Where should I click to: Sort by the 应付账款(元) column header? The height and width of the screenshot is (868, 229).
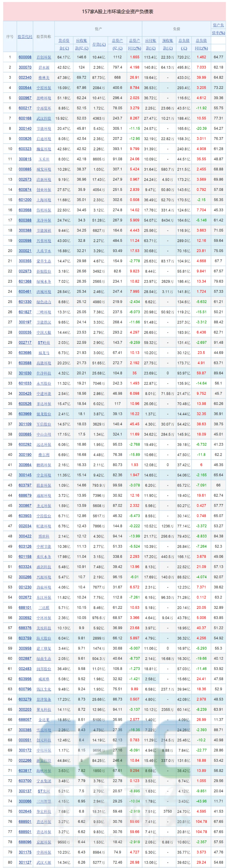151,44
